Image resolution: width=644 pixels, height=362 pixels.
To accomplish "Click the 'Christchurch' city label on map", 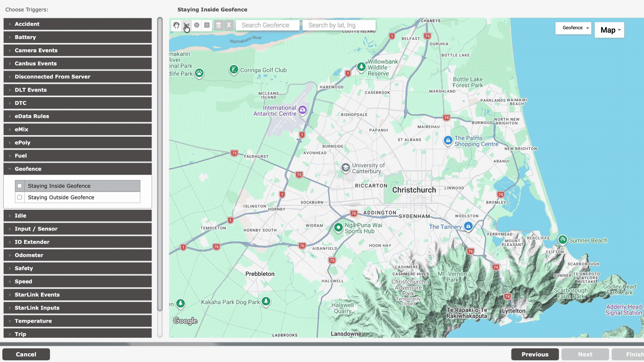I will [x=414, y=190].
